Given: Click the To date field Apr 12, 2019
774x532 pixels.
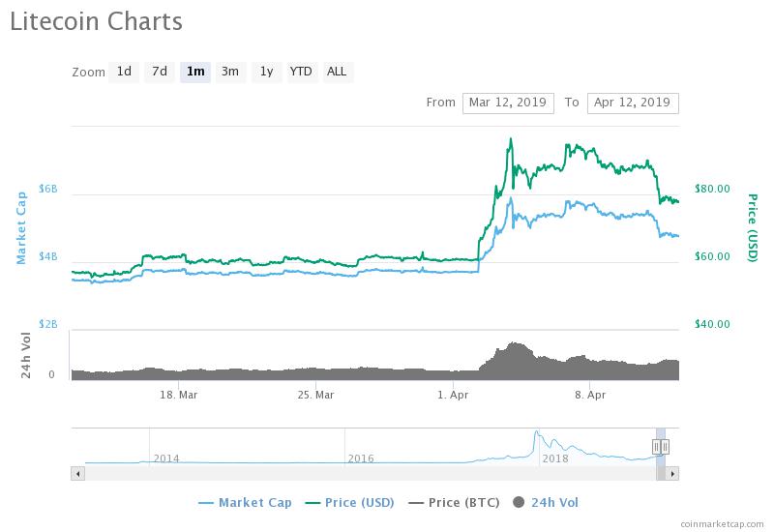Looking at the screenshot, I should pos(633,103).
